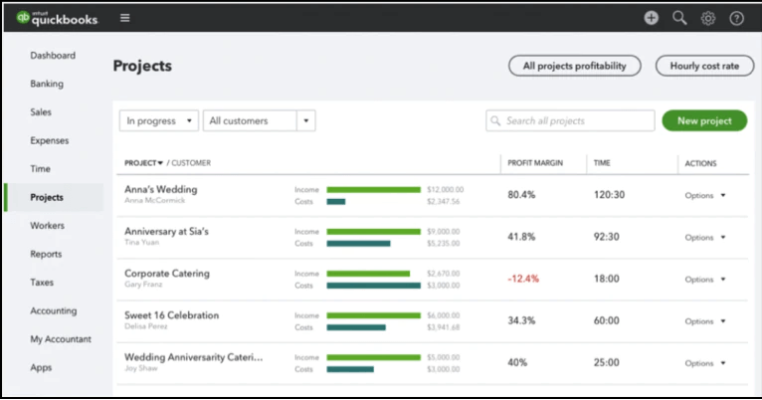Sort by the PROJECT column header
The width and height of the screenshot is (762, 400).
click(x=143, y=163)
